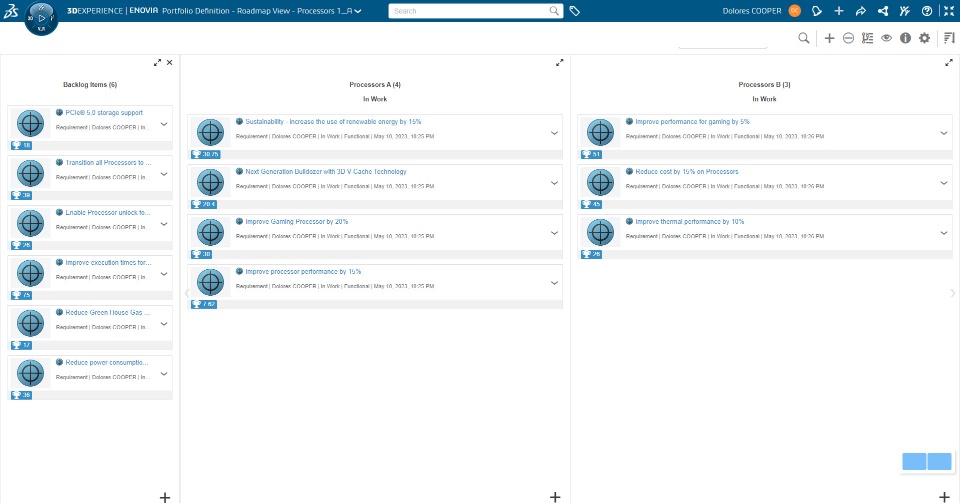Click the filter text field in the toolbar
The image size is (960, 503).
coord(723,40)
